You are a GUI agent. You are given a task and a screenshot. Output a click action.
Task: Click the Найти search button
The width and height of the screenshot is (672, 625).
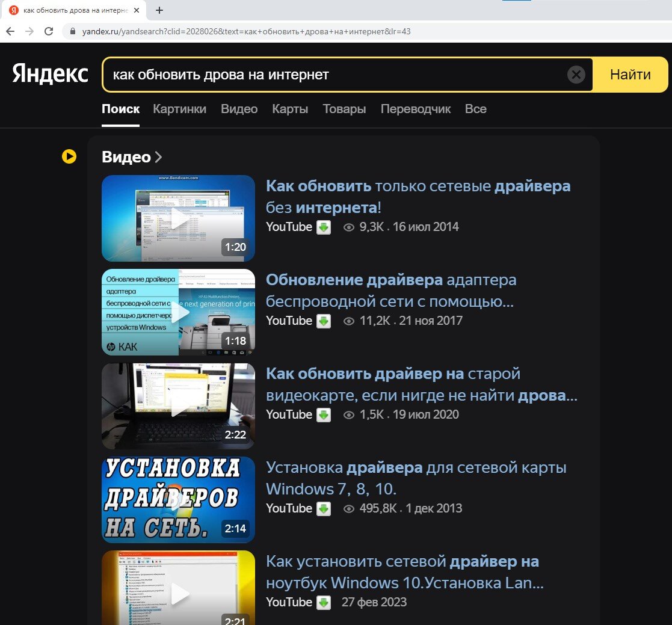tap(630, 75)
